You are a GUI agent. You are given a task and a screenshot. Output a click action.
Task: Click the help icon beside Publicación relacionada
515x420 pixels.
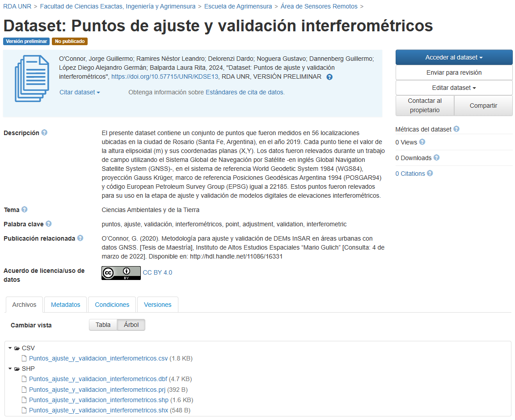tap(80, 238)
